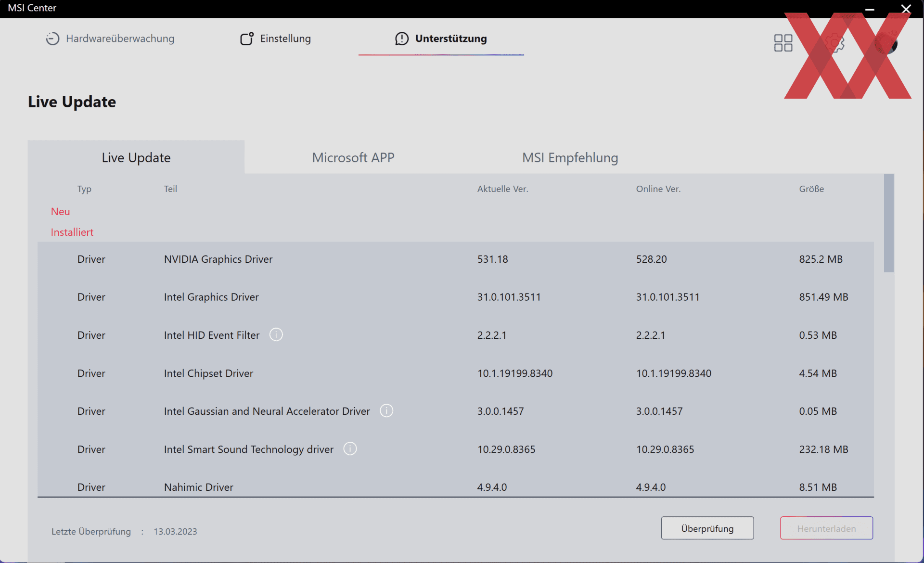Click the 232.18 MB size value
This screenshot has height=563, width=924.
pos(824,449)
